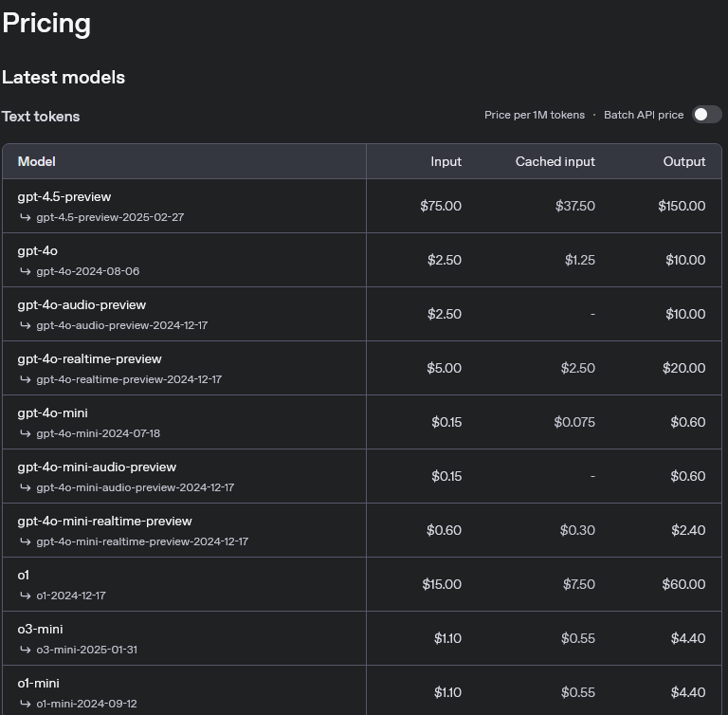Click the Output column header
The image size is (728, 715).
coord(683,161)
